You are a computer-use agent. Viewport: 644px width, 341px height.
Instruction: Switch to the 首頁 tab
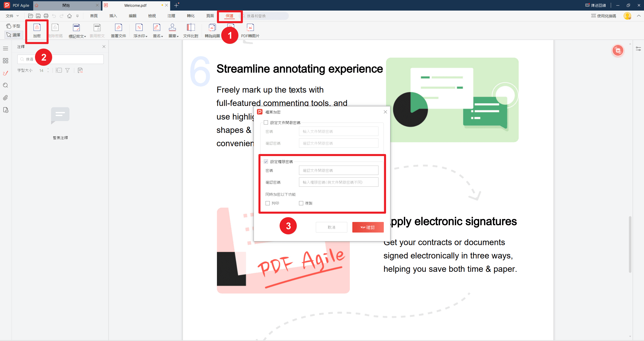coord(94,16)
